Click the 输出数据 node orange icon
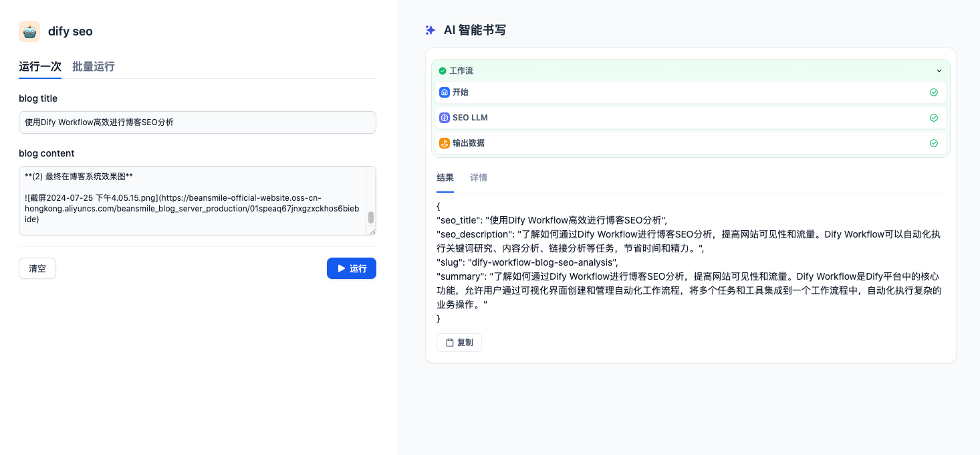This screenshot has width=980, height=455. point(445,143)
